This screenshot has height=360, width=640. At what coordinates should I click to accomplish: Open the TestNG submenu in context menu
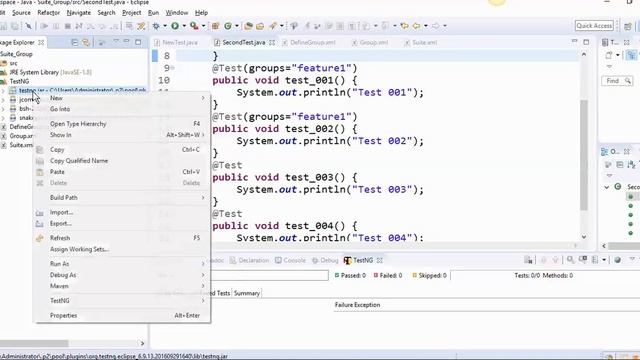[x=122, y=301]
